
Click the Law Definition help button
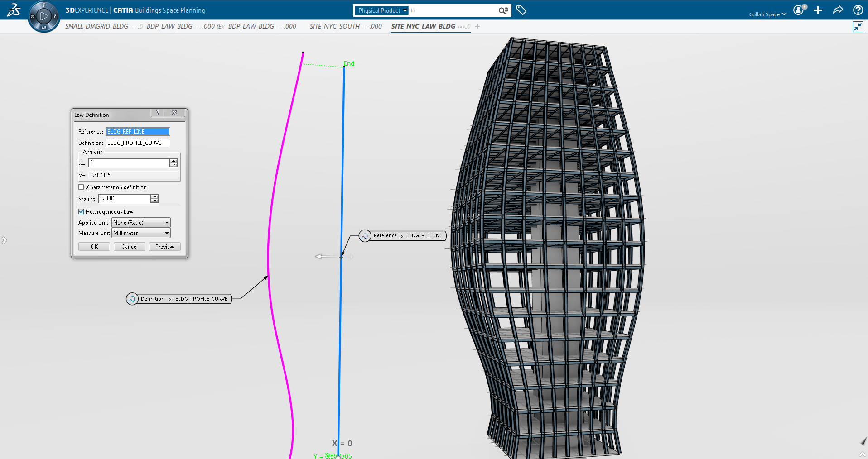click(157, 113)
